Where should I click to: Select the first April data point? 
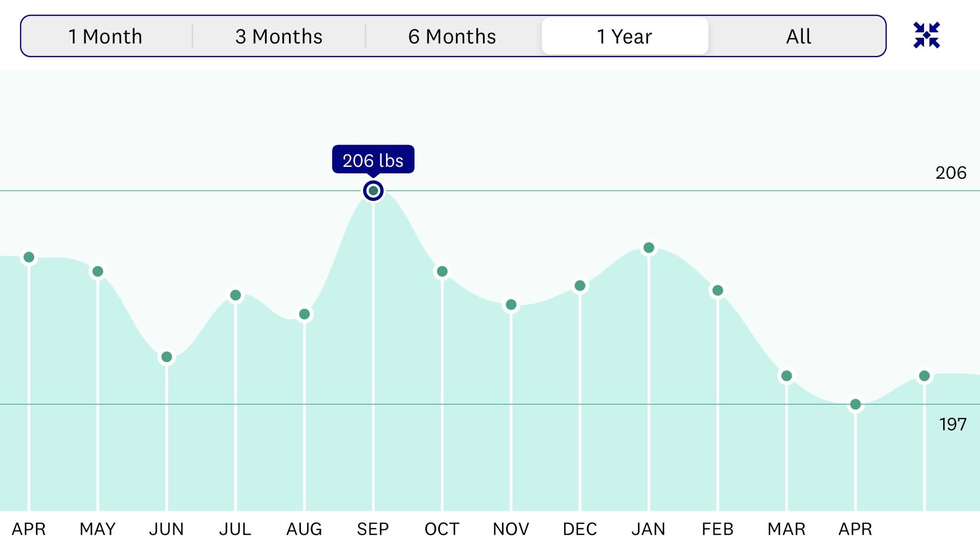(29, 257)
